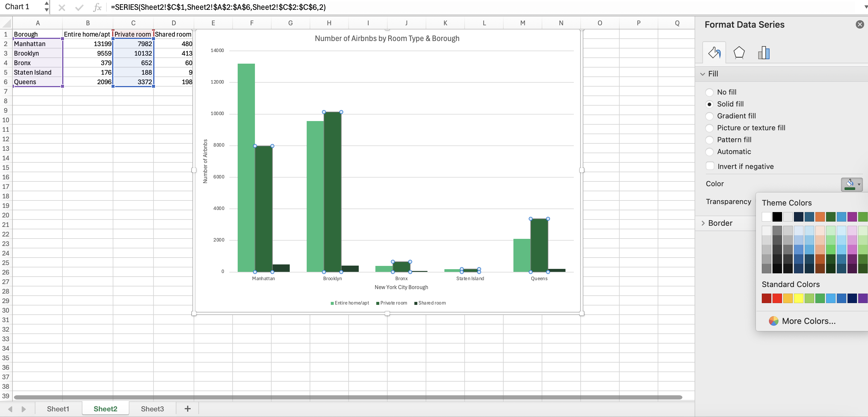Pick the red standard color swatch

pyautogui.click(x=777, y=298)
